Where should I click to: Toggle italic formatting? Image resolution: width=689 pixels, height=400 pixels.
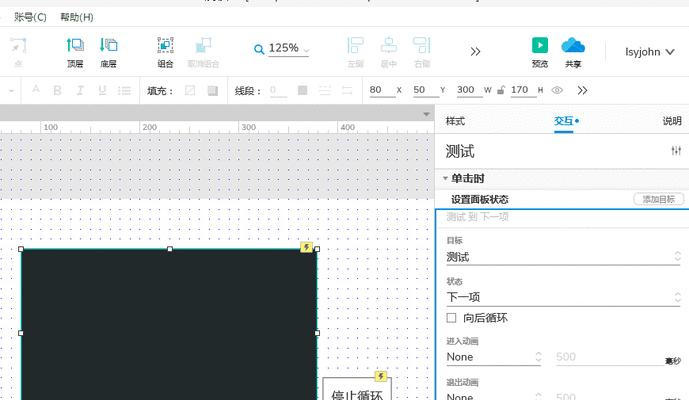point(80,90)
